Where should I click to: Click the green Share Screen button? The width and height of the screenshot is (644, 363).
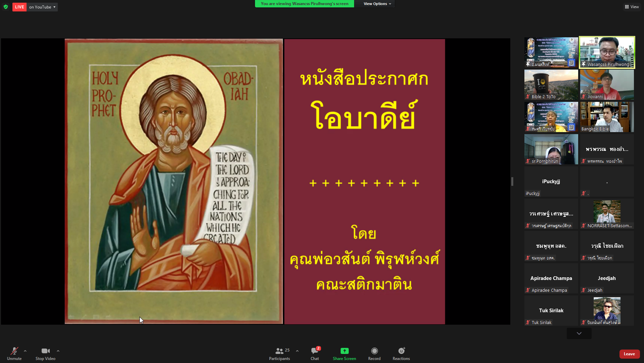pos(344,354)
